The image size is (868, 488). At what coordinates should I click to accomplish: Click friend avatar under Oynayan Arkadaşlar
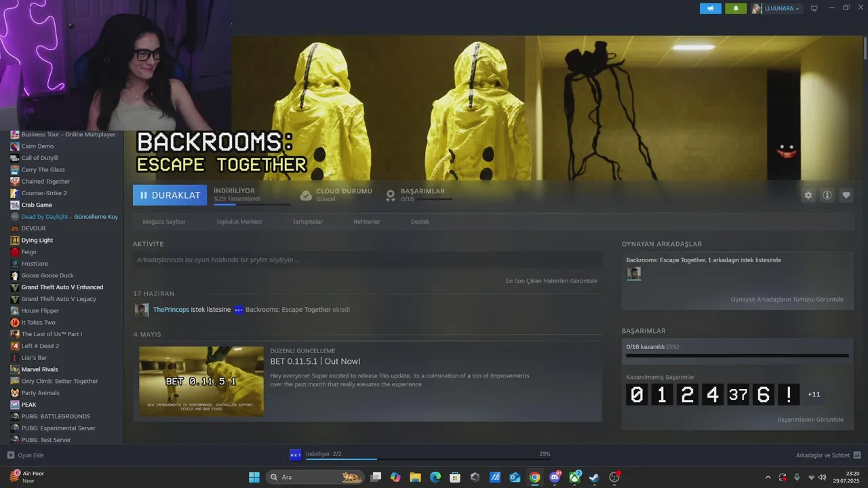(x=634, y=273)
